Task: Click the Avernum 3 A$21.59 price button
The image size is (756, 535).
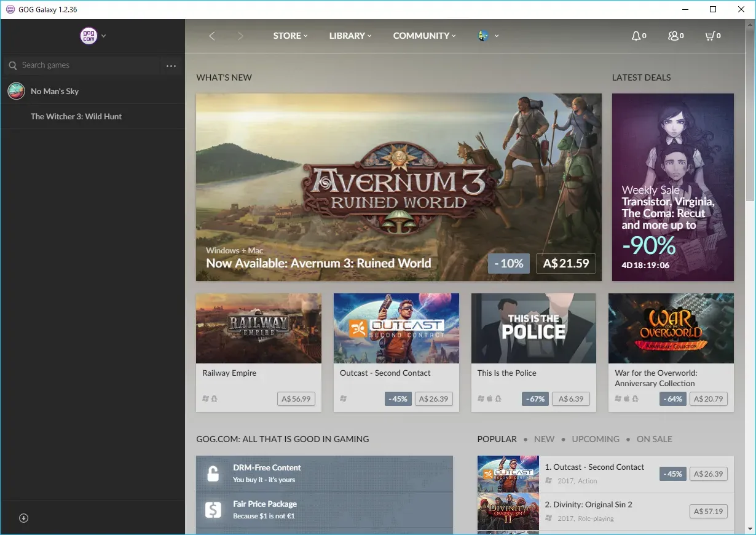Action: coord(566,264)
